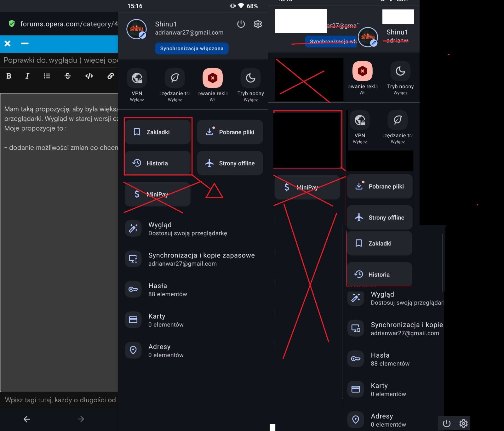504x431 pixels.
Task: Go forward with the browser forward arrow
Action: [x=81, y=419]
